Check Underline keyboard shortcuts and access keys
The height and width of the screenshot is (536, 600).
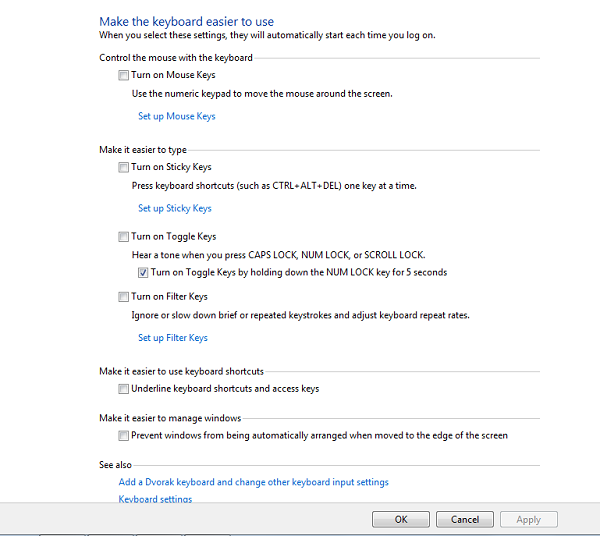coord(124,389)
